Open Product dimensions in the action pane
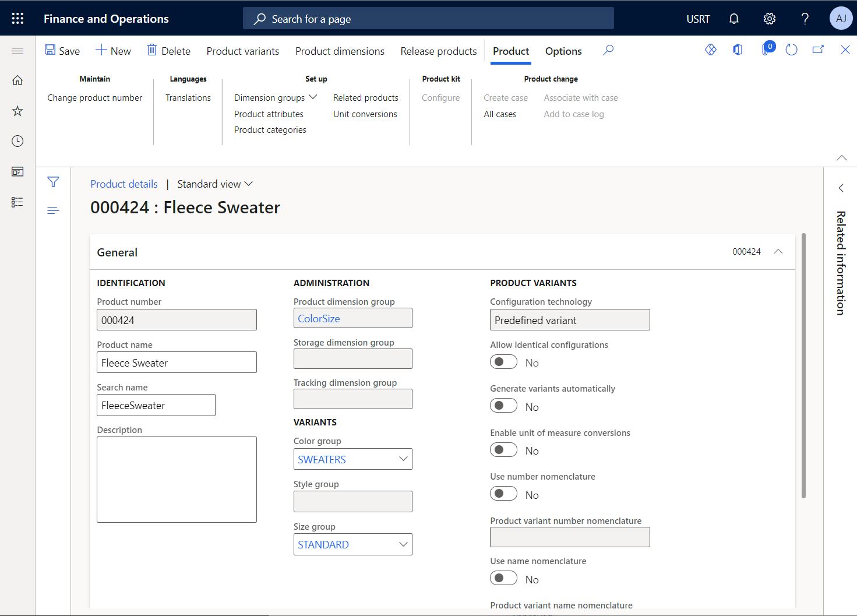The width and height of the screenshot is (857, 616). pyautogui.click(x=340, y=51)
